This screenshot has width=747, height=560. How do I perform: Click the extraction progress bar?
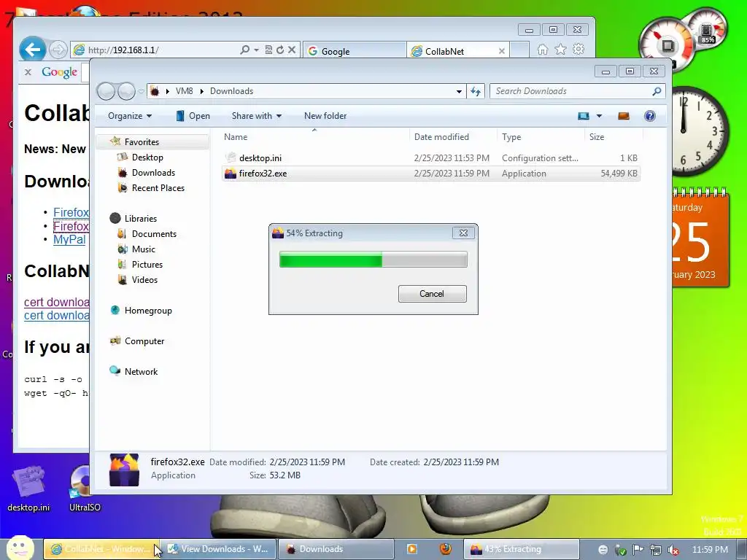point(373,260)
